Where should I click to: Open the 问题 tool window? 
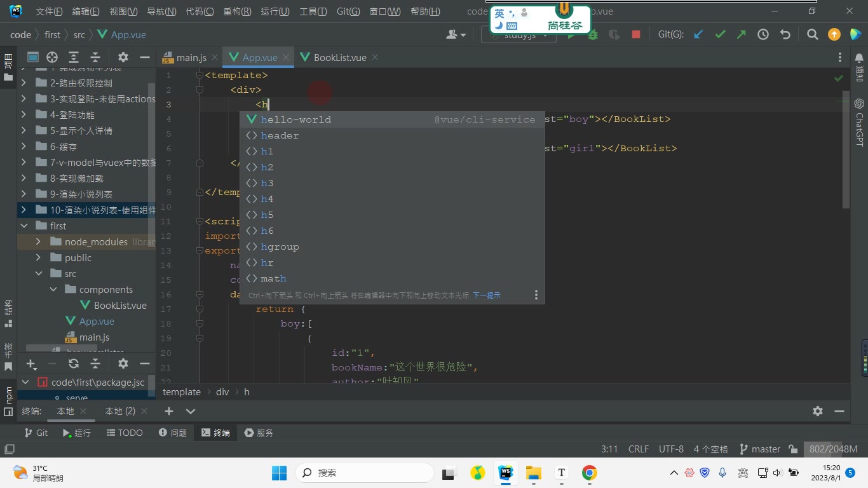(172, 433)
